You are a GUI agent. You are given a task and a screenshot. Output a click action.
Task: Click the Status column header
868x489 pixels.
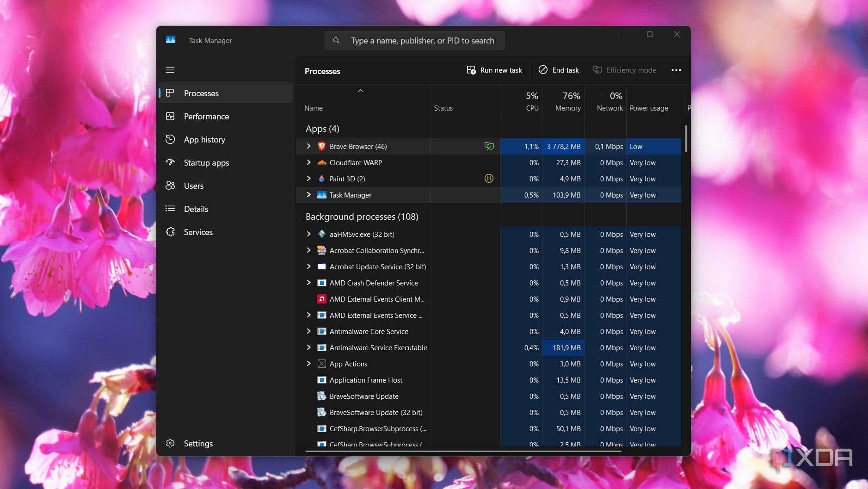click(x=465, y=100)
